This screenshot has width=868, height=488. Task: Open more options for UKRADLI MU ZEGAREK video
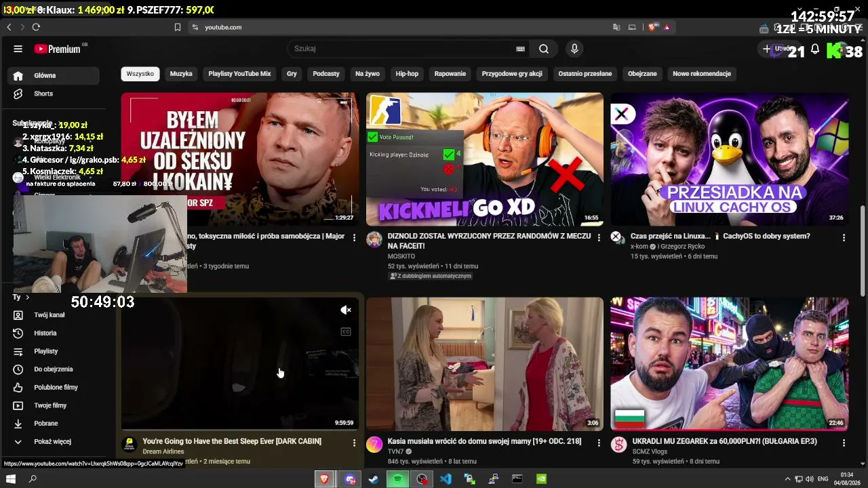pyautogui.click(x=844, y=443)
